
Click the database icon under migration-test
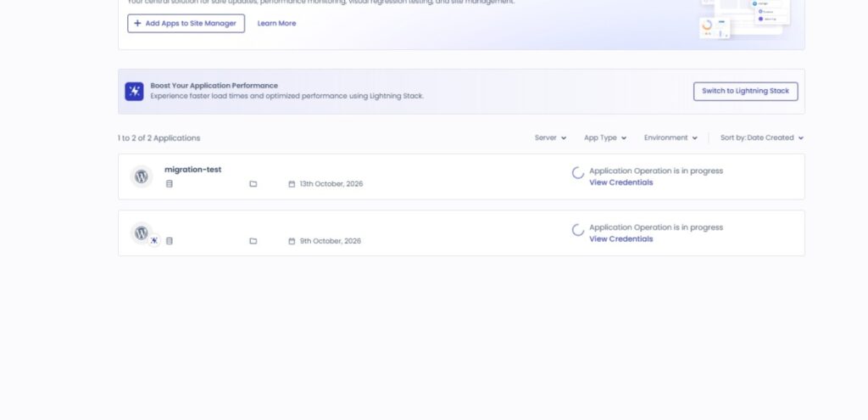tap(170, 184)
